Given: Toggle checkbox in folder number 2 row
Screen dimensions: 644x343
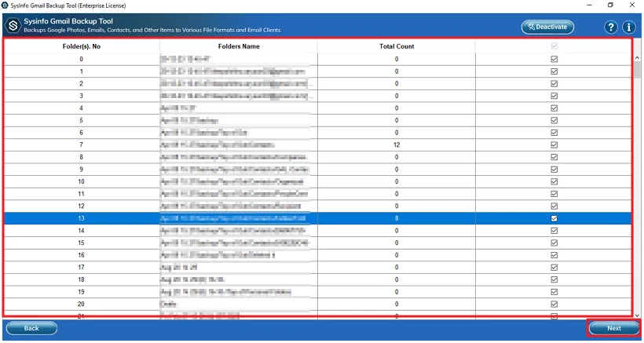Looking at the screenshot, I should tap(554, 84).
